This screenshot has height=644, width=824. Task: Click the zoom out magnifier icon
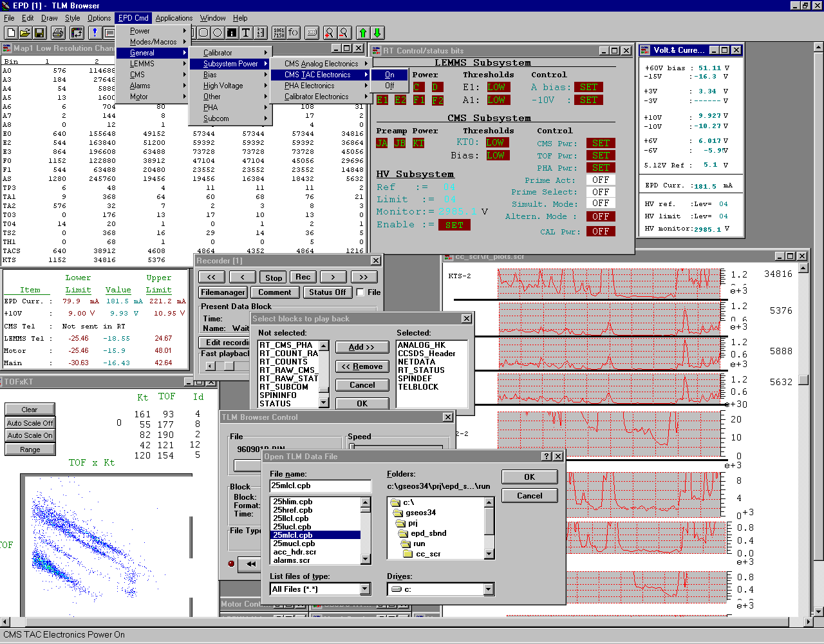pos(344,33)
